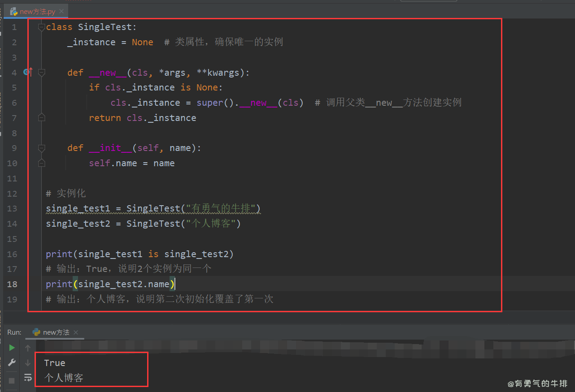
Task: Click the down arrow in the run console
Action: (x=28, y=363)
